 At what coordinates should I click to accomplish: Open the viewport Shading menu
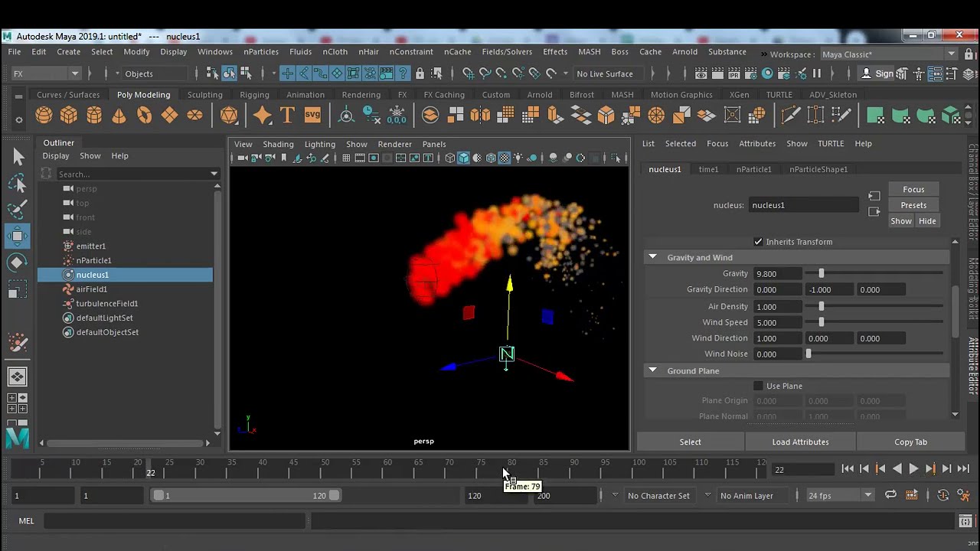(x=278, y=144)
